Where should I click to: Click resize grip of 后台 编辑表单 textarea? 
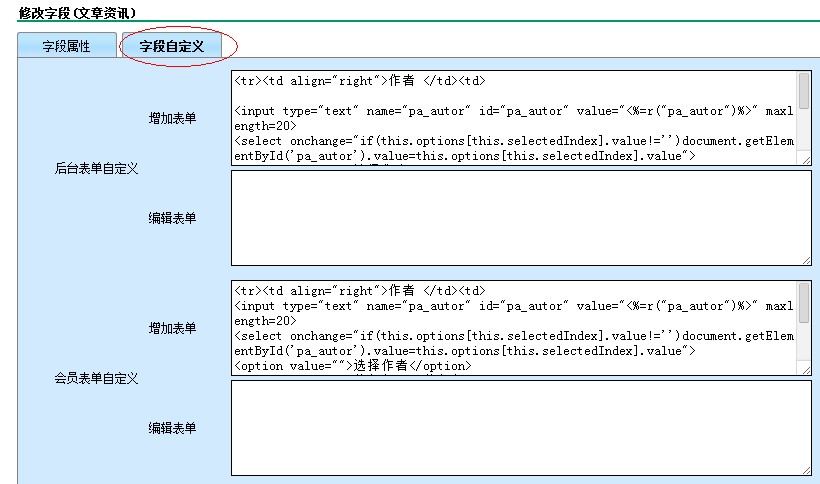tap(805, 260)
